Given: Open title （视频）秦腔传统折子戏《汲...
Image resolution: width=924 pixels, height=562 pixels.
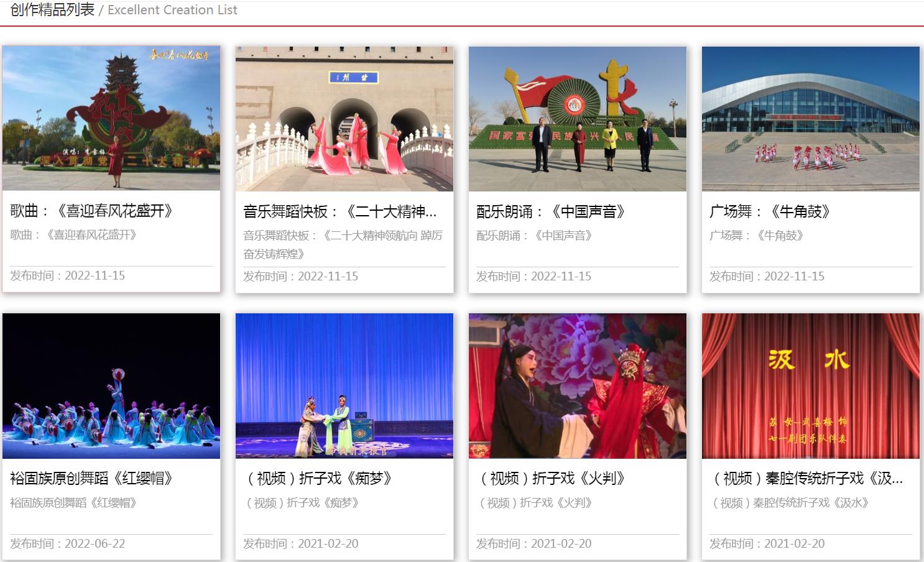Looking at the screenshot, I should click(x=808, y=478).
